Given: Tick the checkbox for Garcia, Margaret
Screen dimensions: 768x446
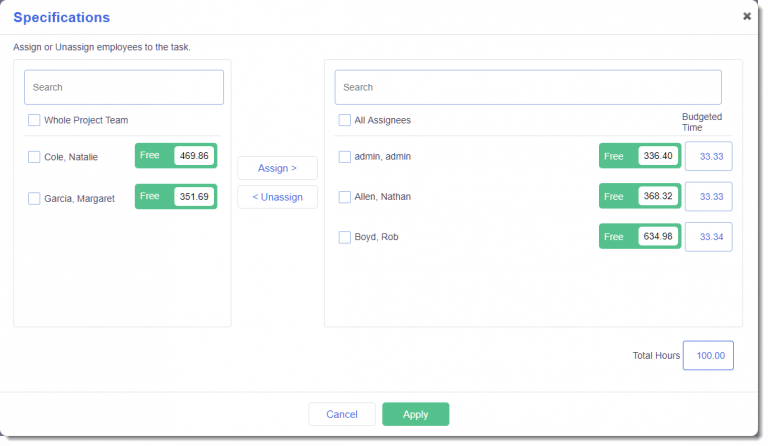Looking at the screenshot, I should [34, 198].
